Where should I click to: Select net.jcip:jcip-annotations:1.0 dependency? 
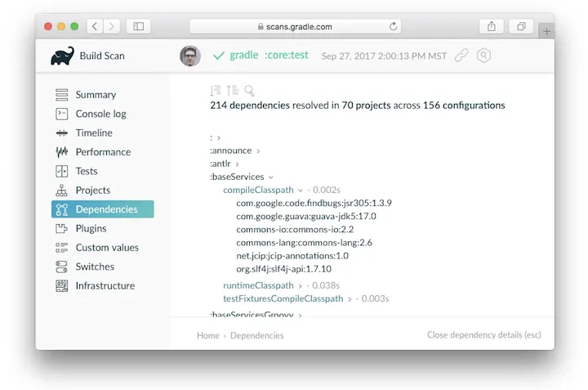point(292,256)
